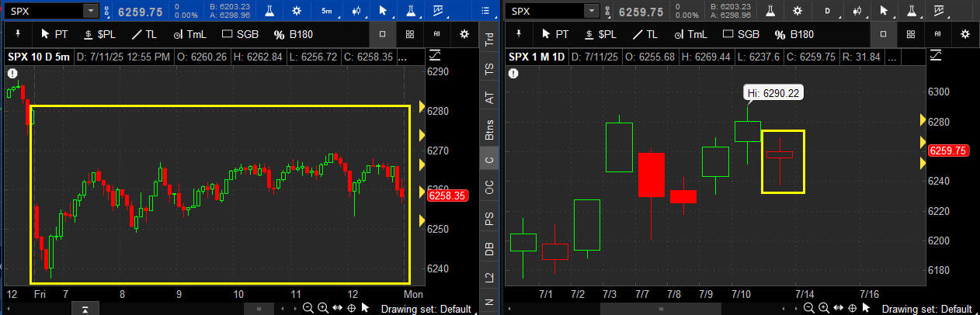Open patterns flask menu in left chart
Viewport: 980px width, 315px height.
[411, 12]
